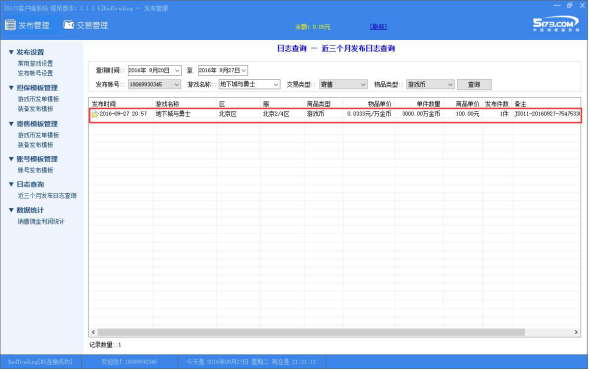
Task: Open the 游戏名称 dropdown showing 地下城与勇士
Action: pos(249,84)
